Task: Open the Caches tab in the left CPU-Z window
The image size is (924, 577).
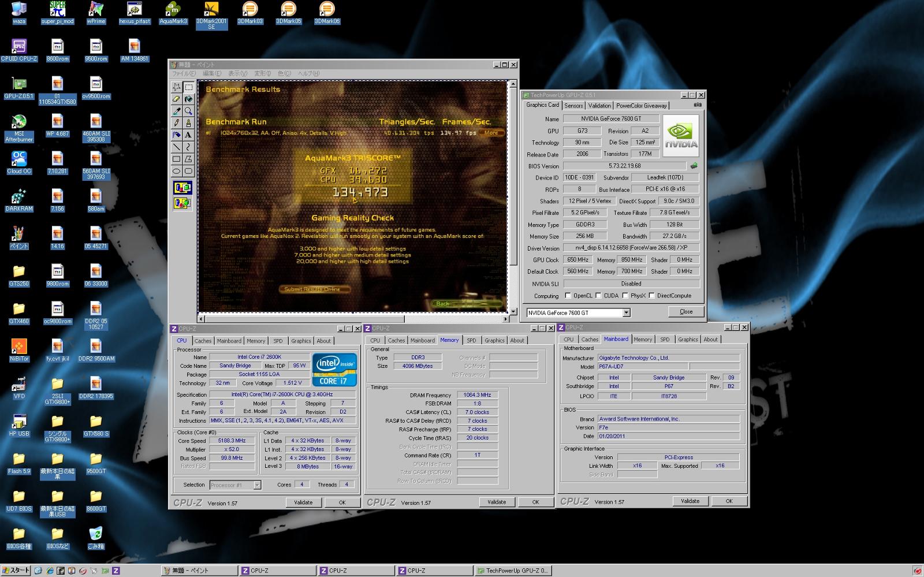Action: [x=203, y=341]
